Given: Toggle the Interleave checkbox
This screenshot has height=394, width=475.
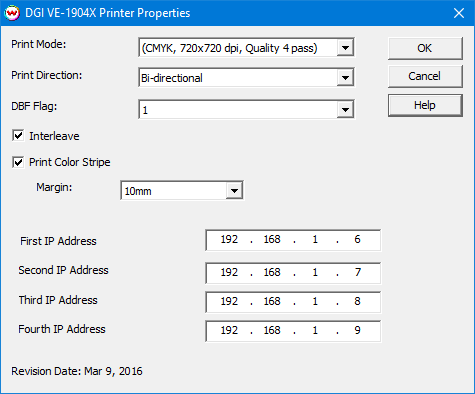Looking at the screenshot, I should (x=18, y=136).
